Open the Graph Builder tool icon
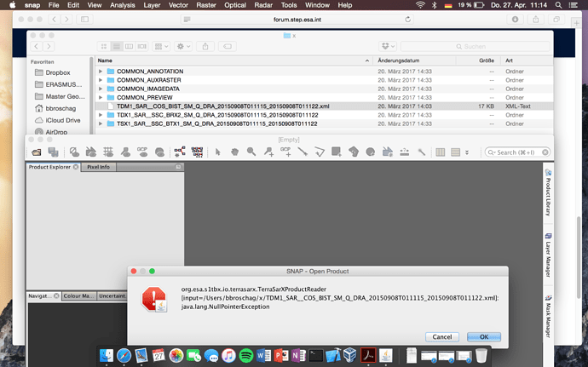The width and height of the screenshot is (588, 367). point(180,152)
